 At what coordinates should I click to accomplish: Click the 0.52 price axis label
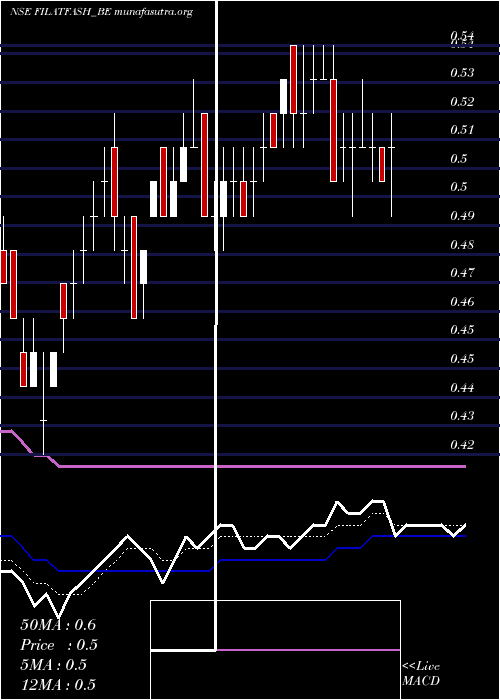click(x=462, y=101)
